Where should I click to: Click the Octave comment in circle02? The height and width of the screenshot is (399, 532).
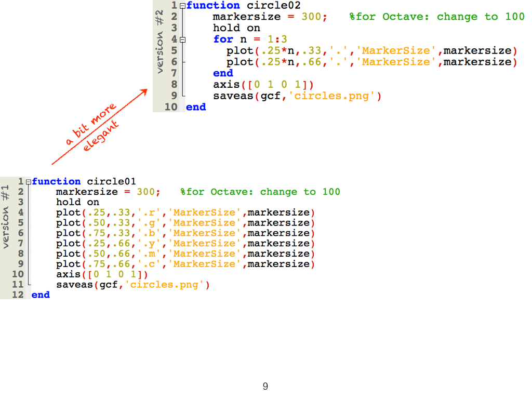point(436,17)
